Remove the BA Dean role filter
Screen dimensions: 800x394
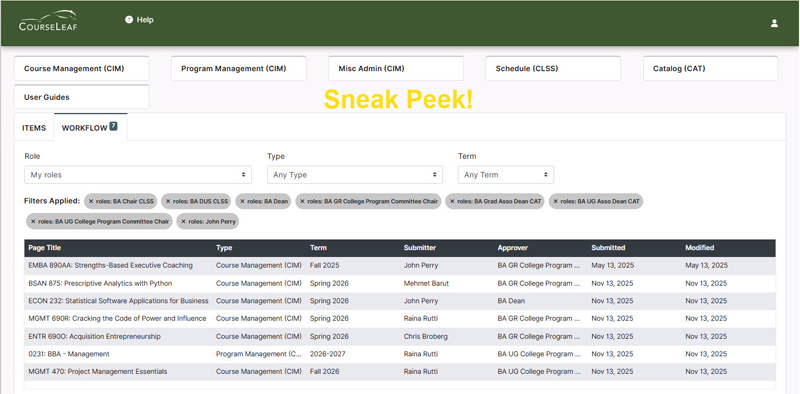243,202
